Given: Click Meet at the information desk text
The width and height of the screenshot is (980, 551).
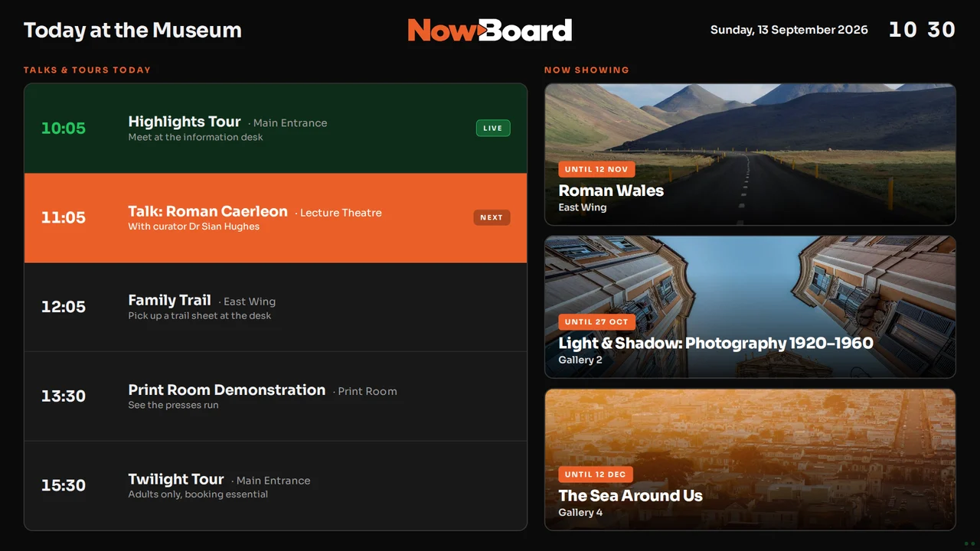Looking at the screenshot, I should tap(195, 137).
